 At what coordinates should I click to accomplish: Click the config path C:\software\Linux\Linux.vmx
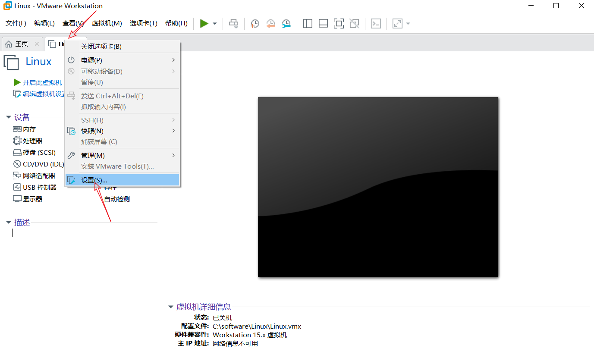[x=257, y=326]
